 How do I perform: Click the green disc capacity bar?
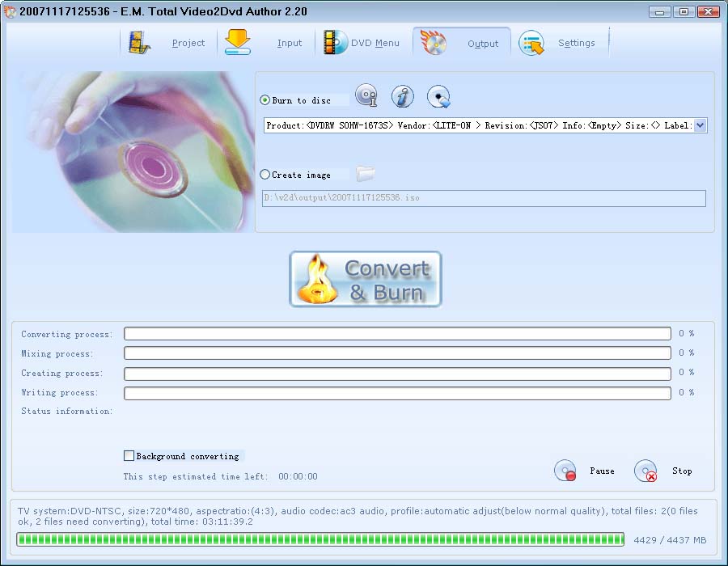pyautogui.click(x=320, y=539)
